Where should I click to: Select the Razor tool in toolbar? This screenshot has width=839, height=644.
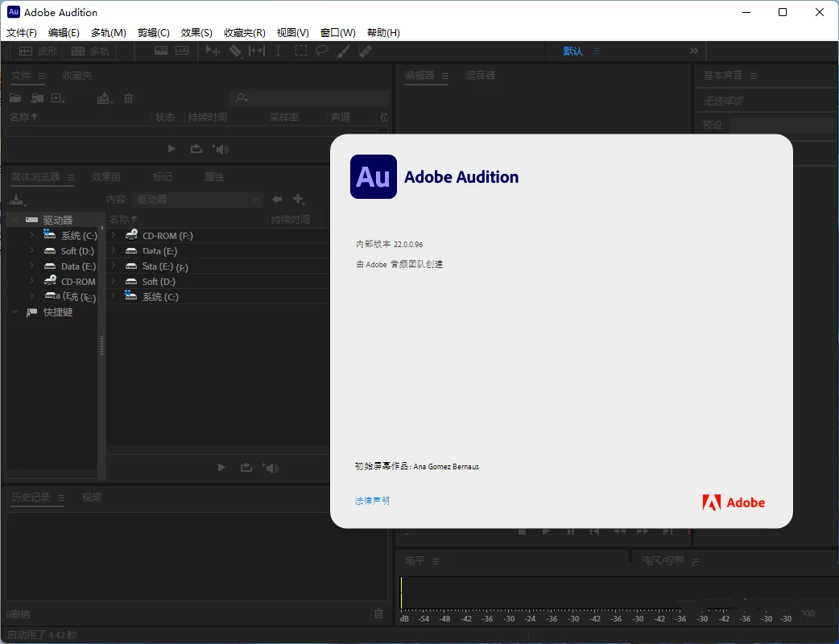(235, 51)
